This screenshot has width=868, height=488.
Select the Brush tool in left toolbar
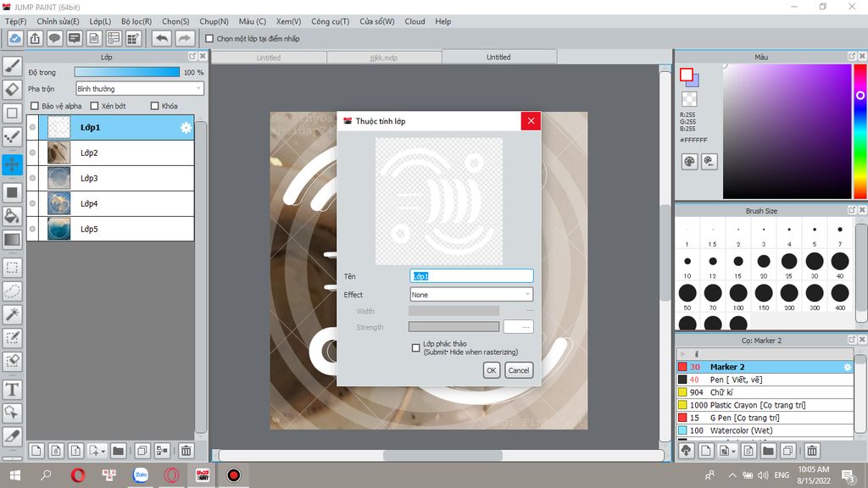pos(12,65)
